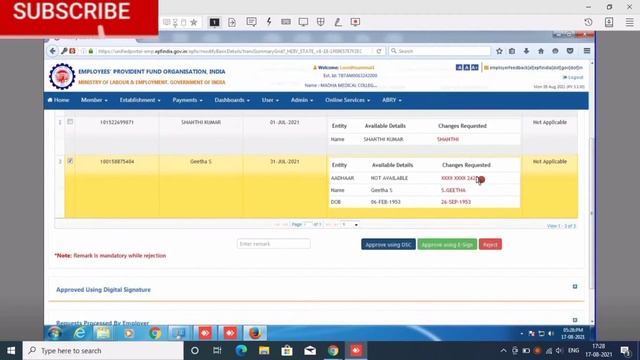The height and width of the screenshot is (360, 640).
Task: Click the remote toolbar lightning bolt icon
Action: click(x=269, y=22)
